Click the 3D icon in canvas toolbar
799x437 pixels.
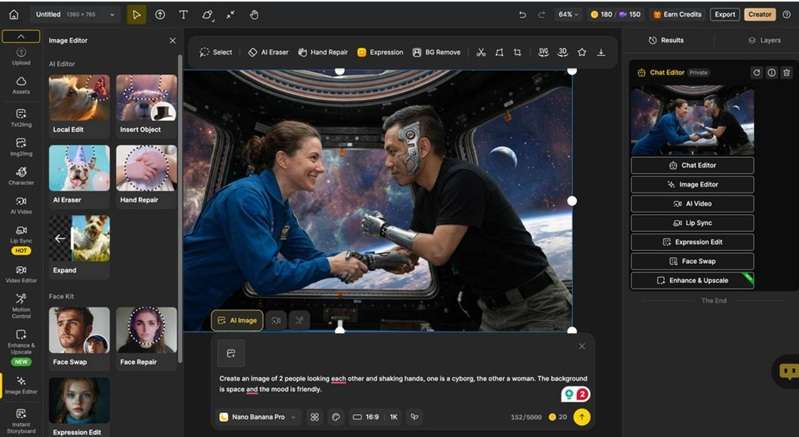point(563,52)
